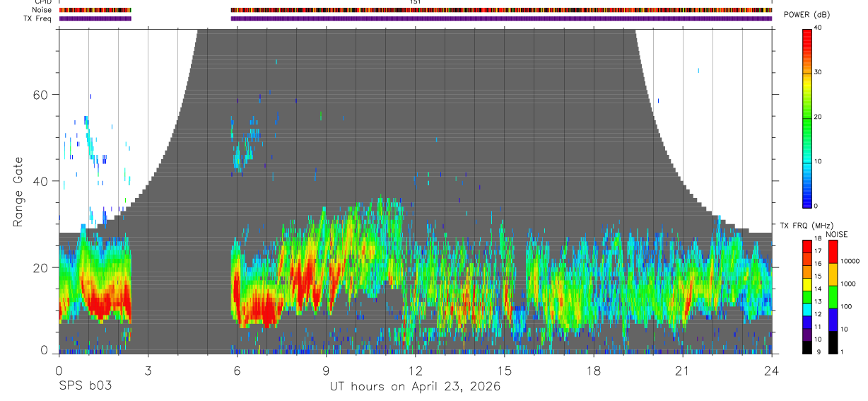The width and height of the screenshot is (868, 401).
Task: Click the TX FRQ (MHz) color scale
Action: tap(807, 297)
